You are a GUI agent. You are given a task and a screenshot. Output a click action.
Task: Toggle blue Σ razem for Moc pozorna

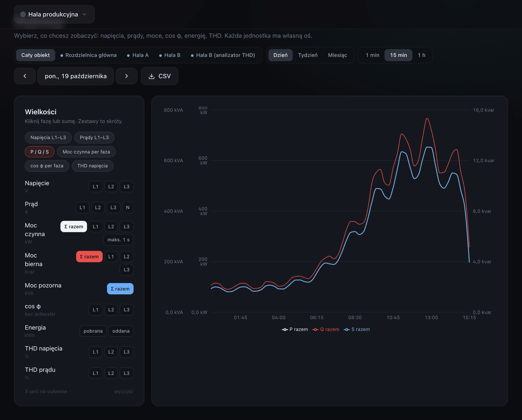point(120,289)
